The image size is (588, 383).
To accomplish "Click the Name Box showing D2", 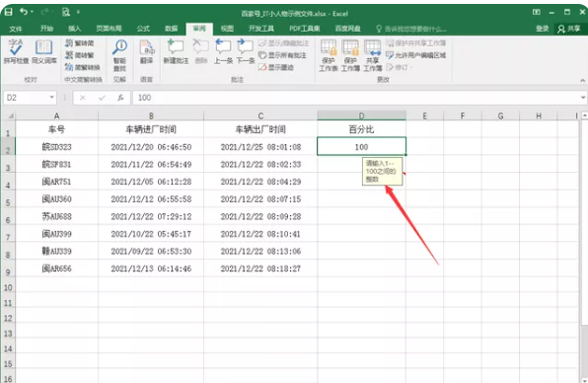I will 27,98.
